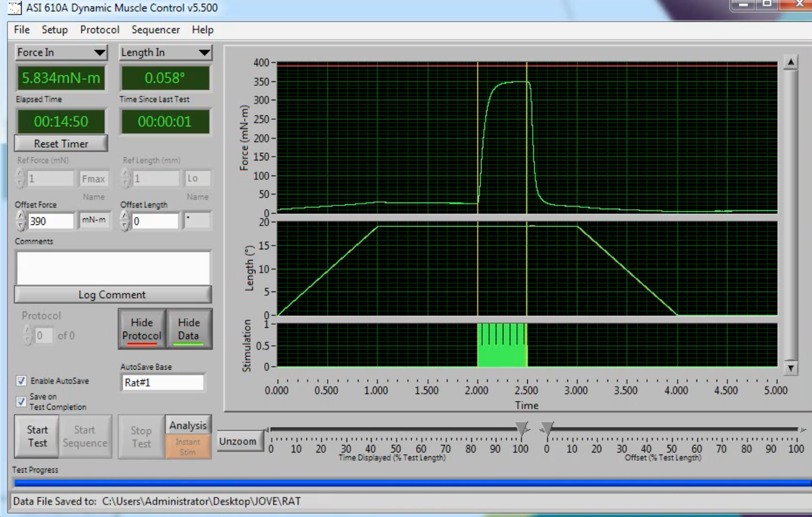Open the Setup menu
This screenshot has width=812, height=517.
(54, 30)
